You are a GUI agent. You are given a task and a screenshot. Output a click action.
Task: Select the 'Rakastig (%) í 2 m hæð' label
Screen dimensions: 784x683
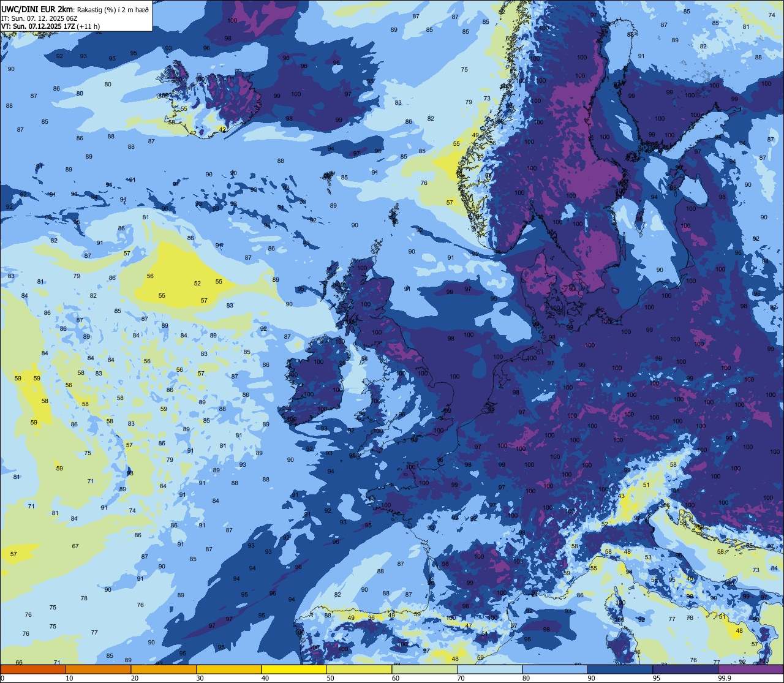coord(113,10)
